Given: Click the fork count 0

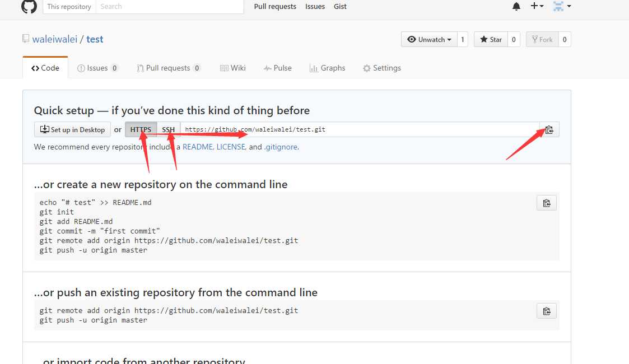Looking at the screenshot, I should (565, 39).
